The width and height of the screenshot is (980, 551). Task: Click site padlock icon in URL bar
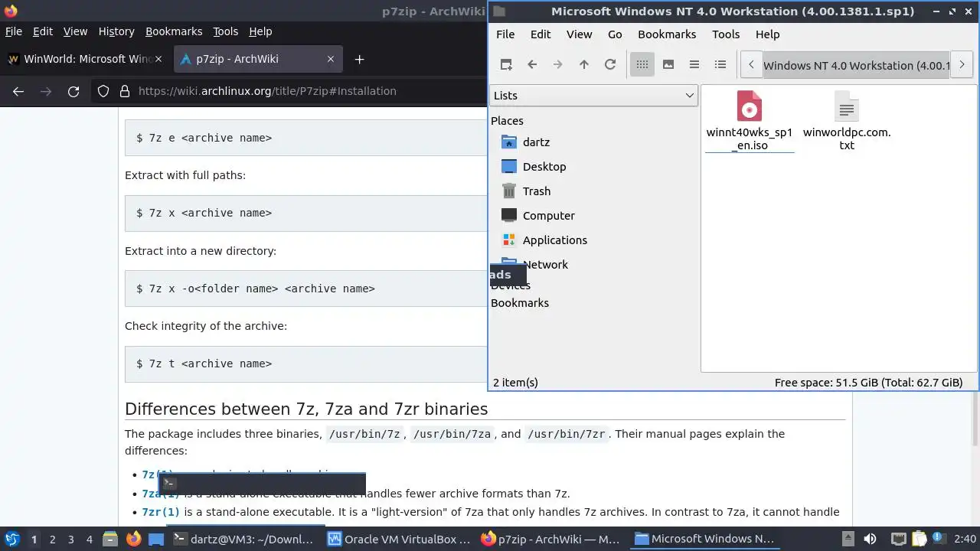[x=125, y=91]
